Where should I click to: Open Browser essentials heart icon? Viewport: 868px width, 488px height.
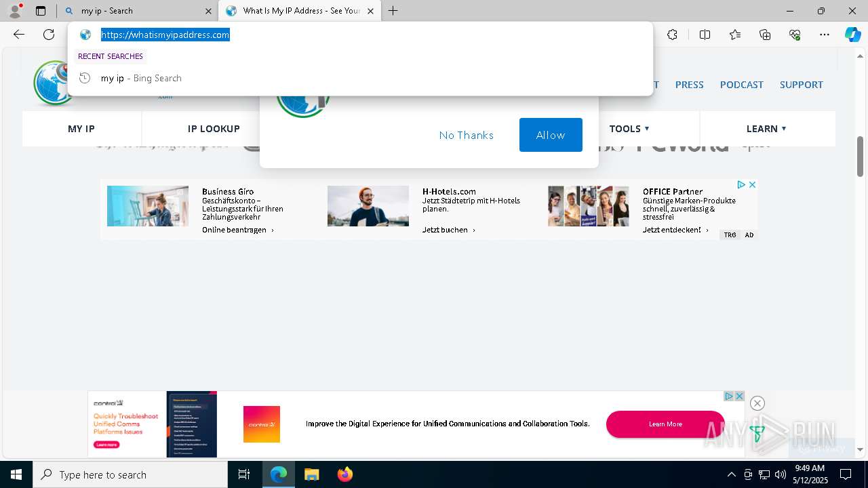[x=795, y=35]
